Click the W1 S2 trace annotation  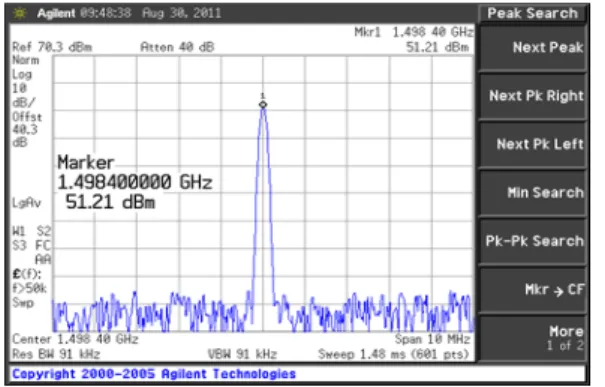[32, 232]
